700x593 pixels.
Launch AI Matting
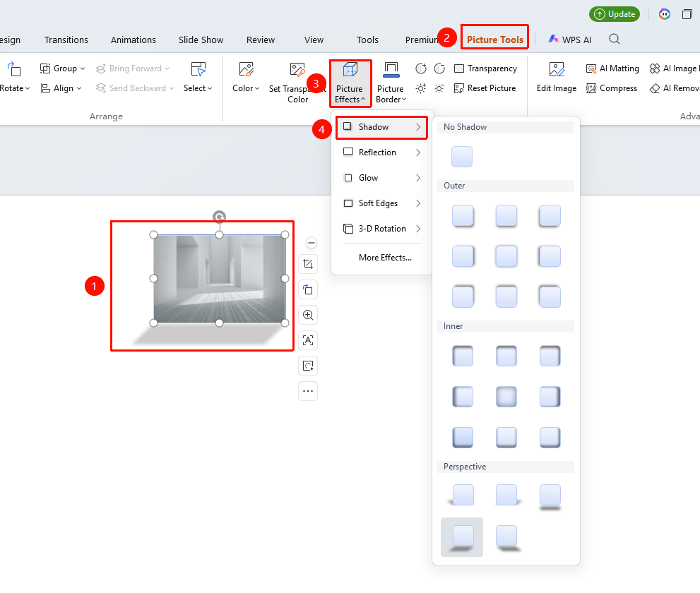pos(612,68)
